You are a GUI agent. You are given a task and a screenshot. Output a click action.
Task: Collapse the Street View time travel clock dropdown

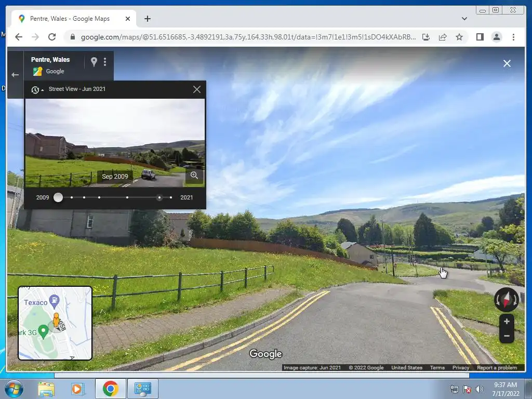tap(37, 89)
